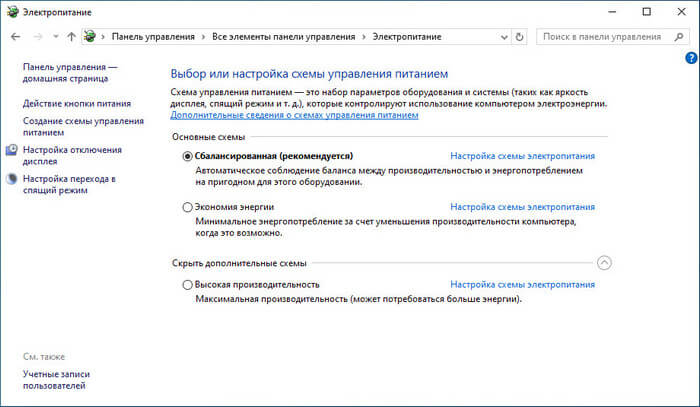Open Настройка перехода в спящий режим
The image size is (700, 407).
(x=69, y=184)
